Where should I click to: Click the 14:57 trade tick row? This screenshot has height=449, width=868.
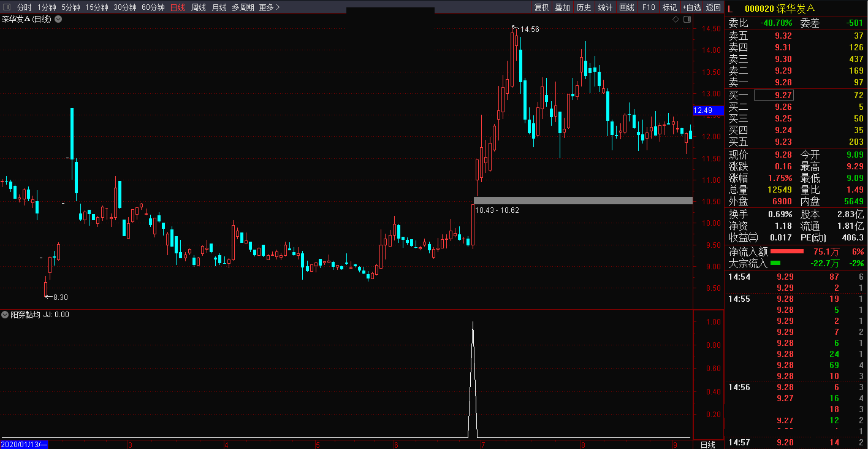pos(796,442)
